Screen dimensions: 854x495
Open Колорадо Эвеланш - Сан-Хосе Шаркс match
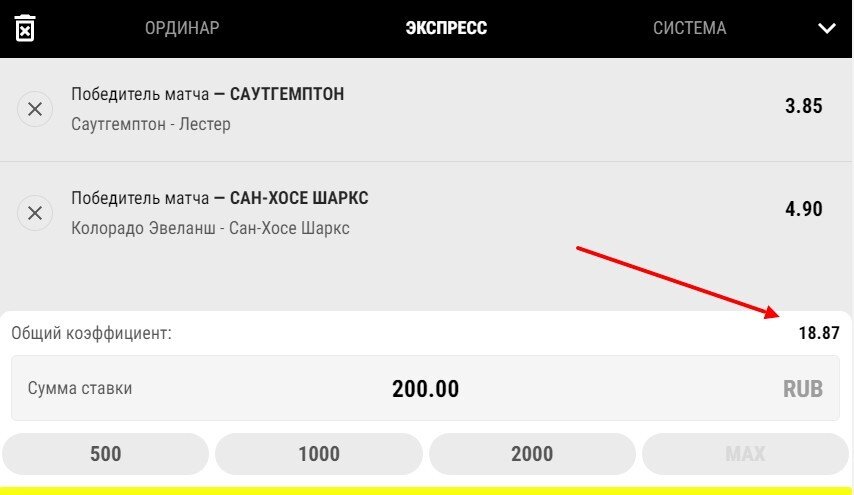pyautogui.click(x=210, y=228)
